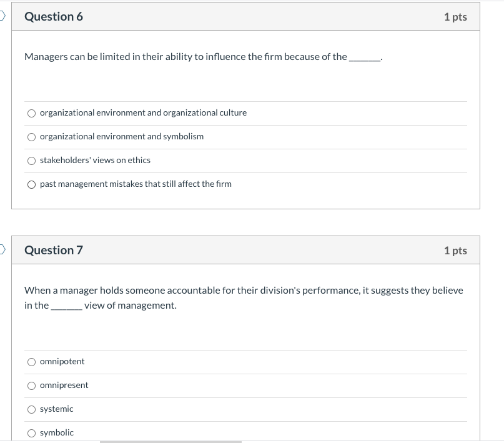The height and width of the screenshot is (443, 504).
Task: Choose the 'systemic' answer option
Action: click(31, 409)
